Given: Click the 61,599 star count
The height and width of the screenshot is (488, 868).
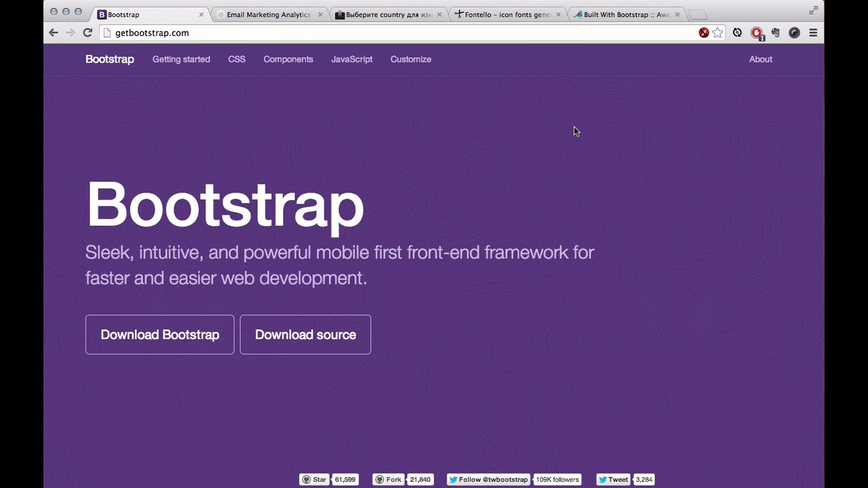Looking at the screenshot, I should pos(345,479).
